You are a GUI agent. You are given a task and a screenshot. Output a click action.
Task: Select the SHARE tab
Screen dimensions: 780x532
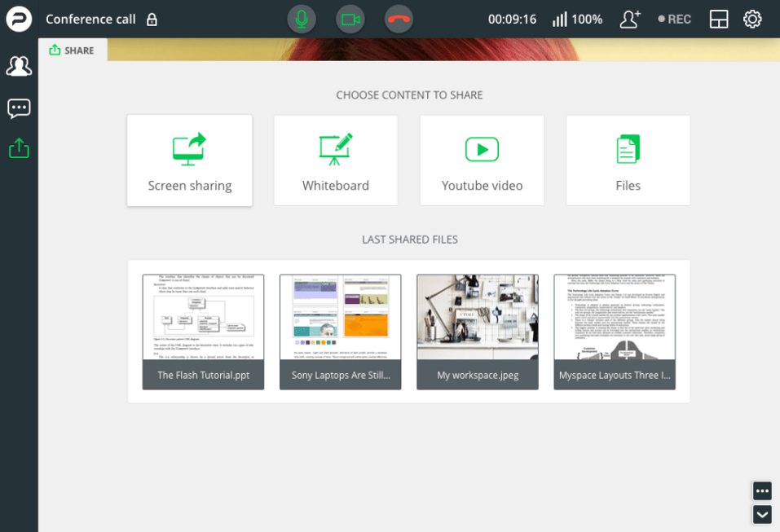click(72, 51)
